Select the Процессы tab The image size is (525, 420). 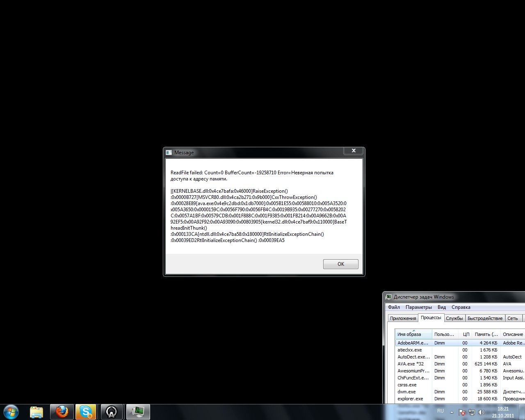click(x=431, y=317)
